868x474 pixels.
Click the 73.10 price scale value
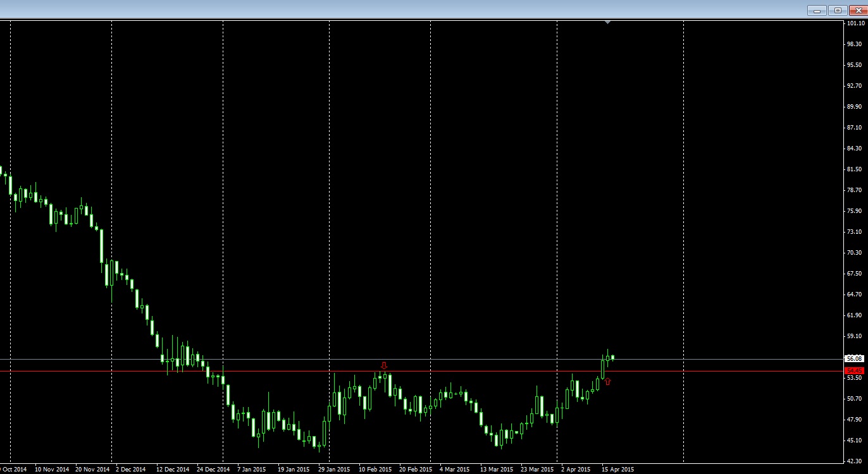[x=855, y=231]
